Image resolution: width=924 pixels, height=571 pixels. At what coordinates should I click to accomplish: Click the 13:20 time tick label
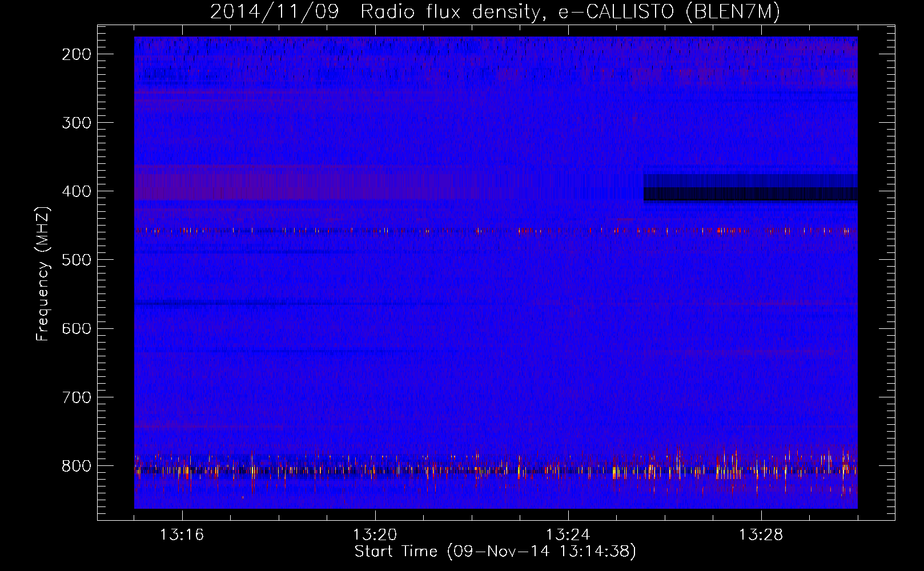pyautogui.click(x=375, y=535)
